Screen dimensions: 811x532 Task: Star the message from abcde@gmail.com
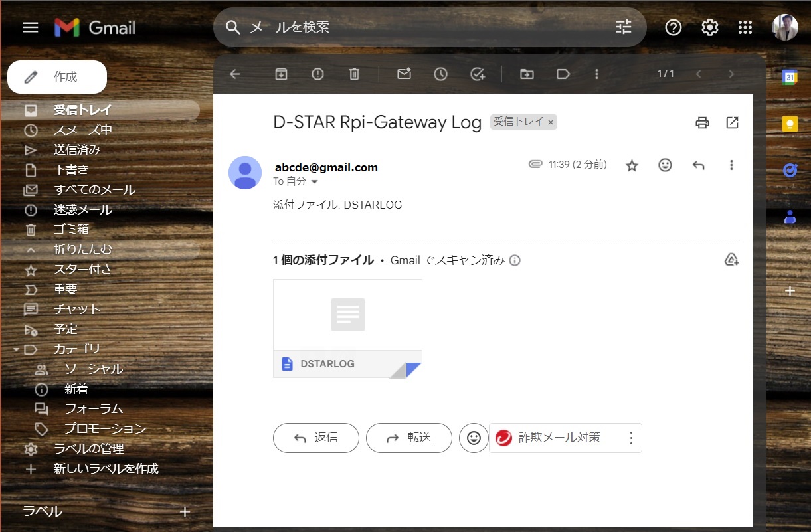[632, 165]
